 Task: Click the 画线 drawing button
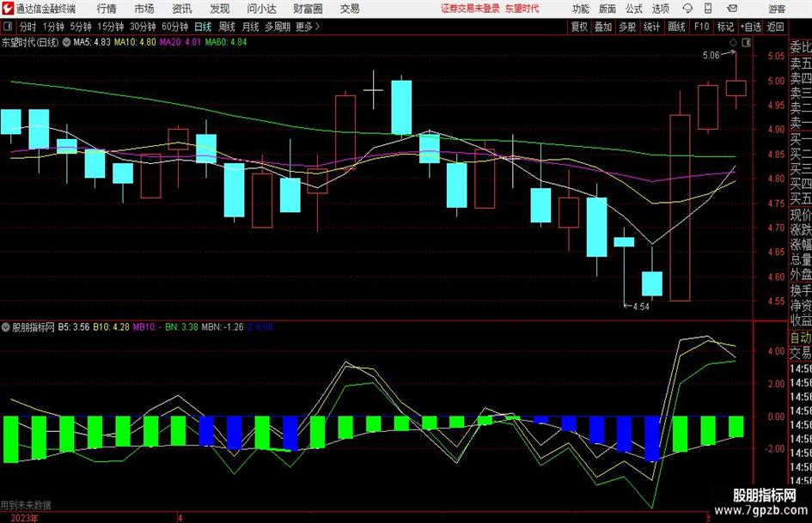pos(677,27)
